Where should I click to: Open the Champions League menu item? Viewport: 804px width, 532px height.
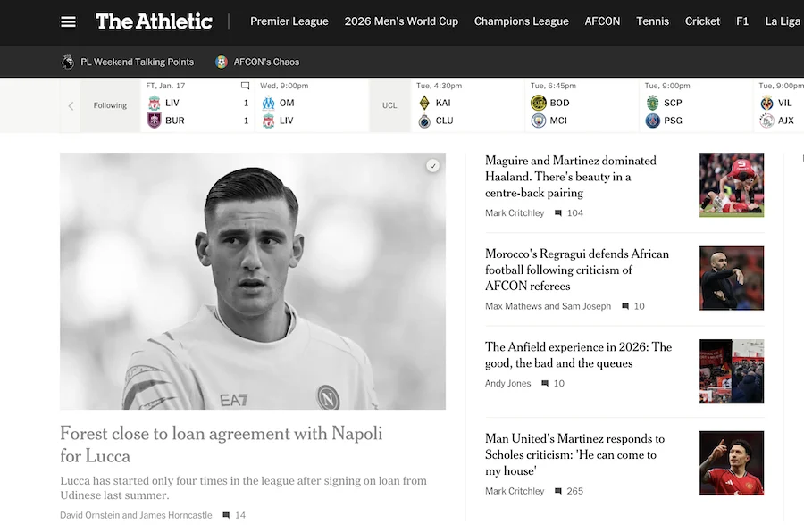point(521,21)
